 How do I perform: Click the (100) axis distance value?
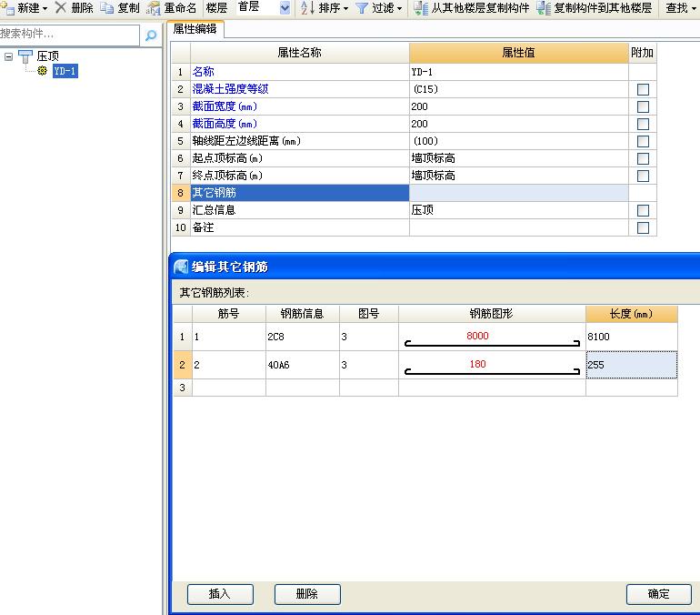(519, 141)
